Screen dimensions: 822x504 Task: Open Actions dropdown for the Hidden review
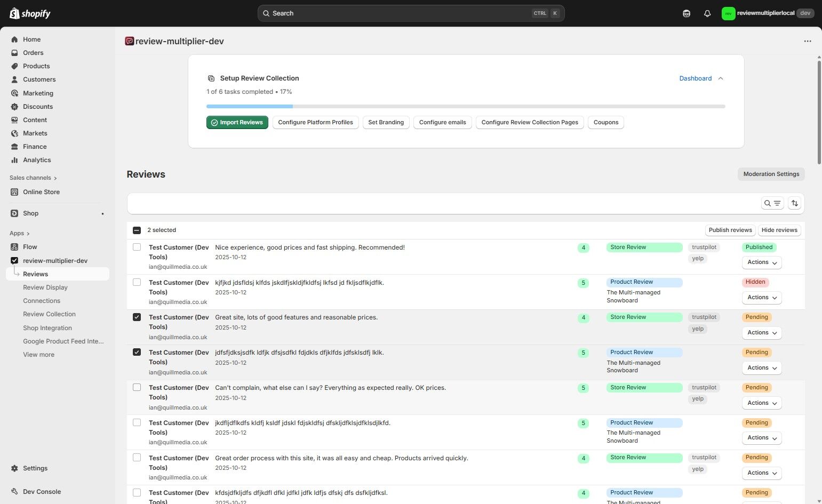pos(761,297)
